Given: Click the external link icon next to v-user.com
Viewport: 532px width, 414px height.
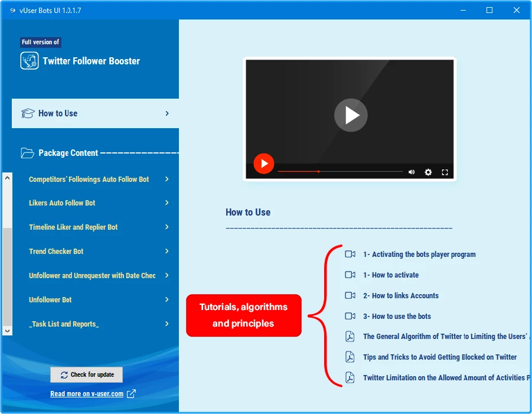Looking at the screenshot, I should pos(131,394).
